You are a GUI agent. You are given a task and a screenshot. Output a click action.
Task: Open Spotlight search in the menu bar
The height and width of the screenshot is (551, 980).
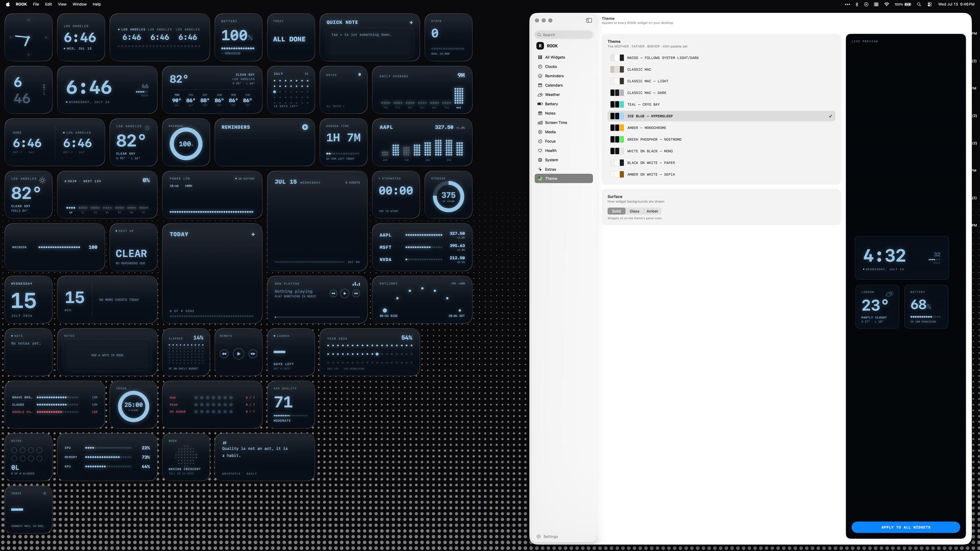[919, 4]
